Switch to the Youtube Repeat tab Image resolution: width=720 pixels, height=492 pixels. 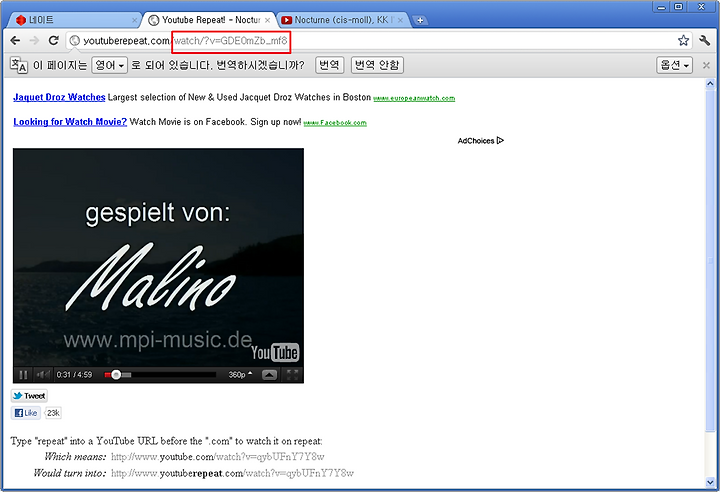(209, 20)
